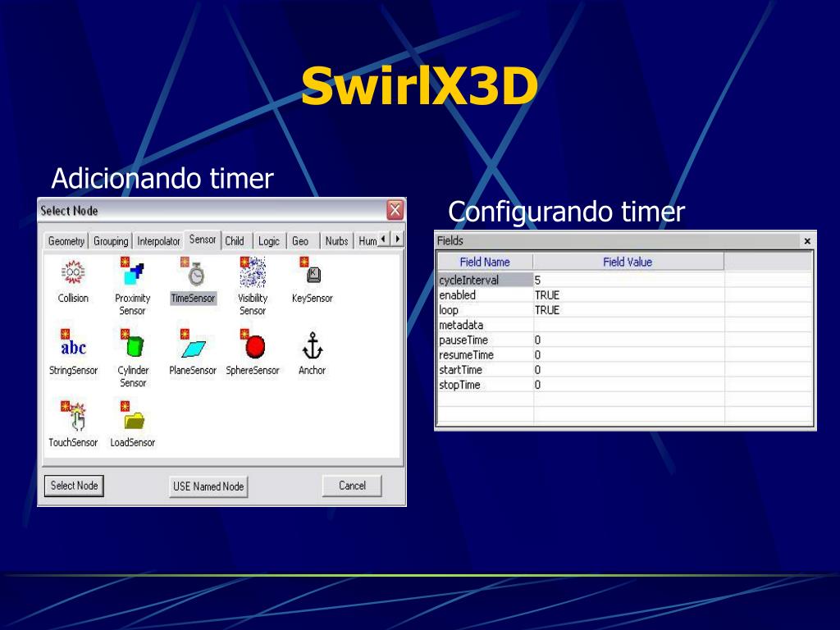
Task: Click the Anchor label text
Action: click(313, 370)
